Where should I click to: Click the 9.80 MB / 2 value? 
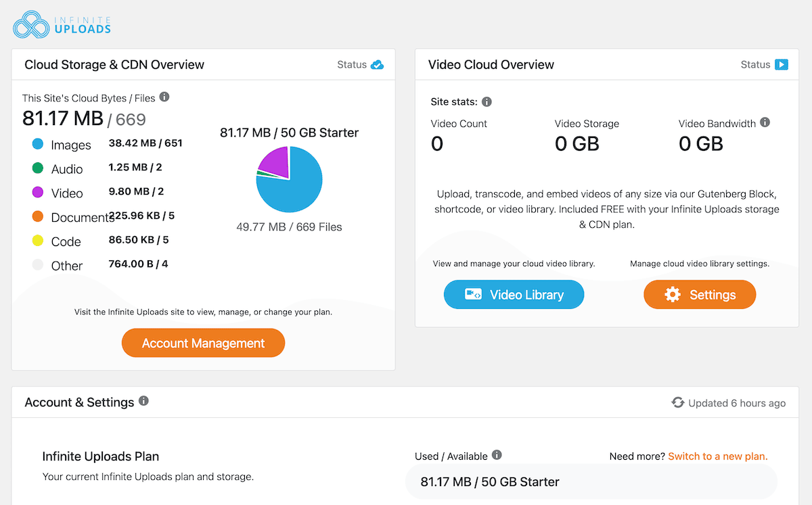(x=136, y=191)
